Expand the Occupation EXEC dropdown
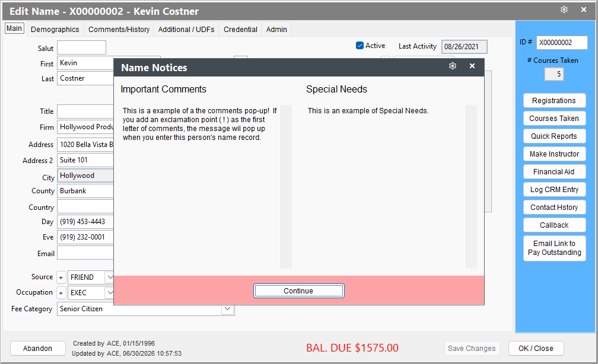This screenshot has width=598, height=364. [x=109, y=293]
